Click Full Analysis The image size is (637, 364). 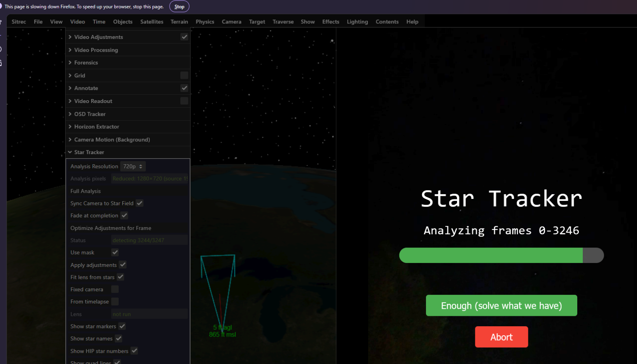[86, 191]
